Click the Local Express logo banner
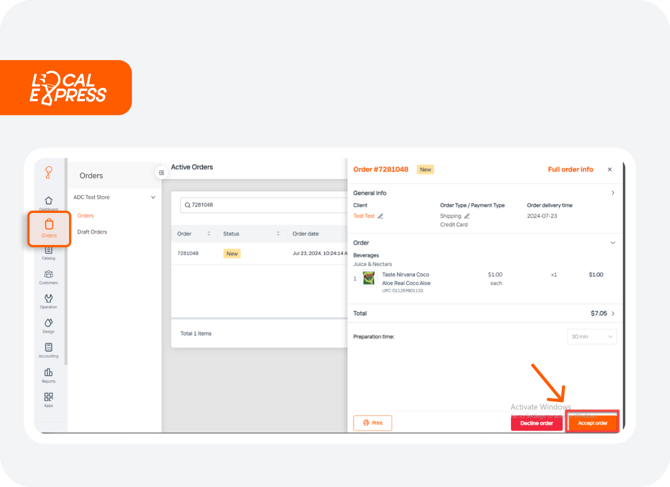Viewport: 670px width, 487px height. pyautogui.click(x=66, y=88)
